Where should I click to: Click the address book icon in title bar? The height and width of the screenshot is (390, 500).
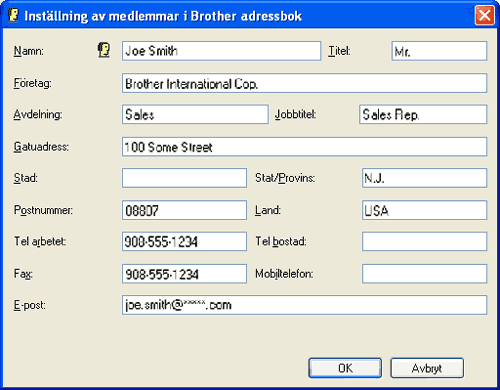(x=13, y=15)
